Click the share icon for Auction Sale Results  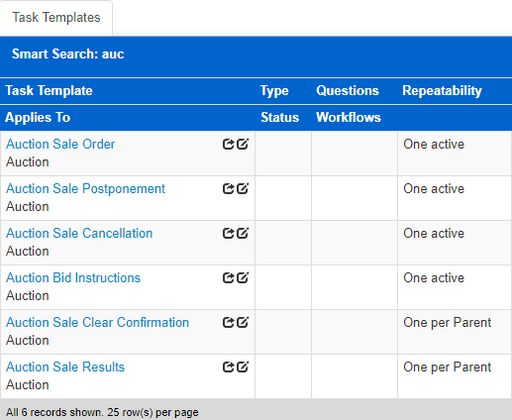pos(228,367)
